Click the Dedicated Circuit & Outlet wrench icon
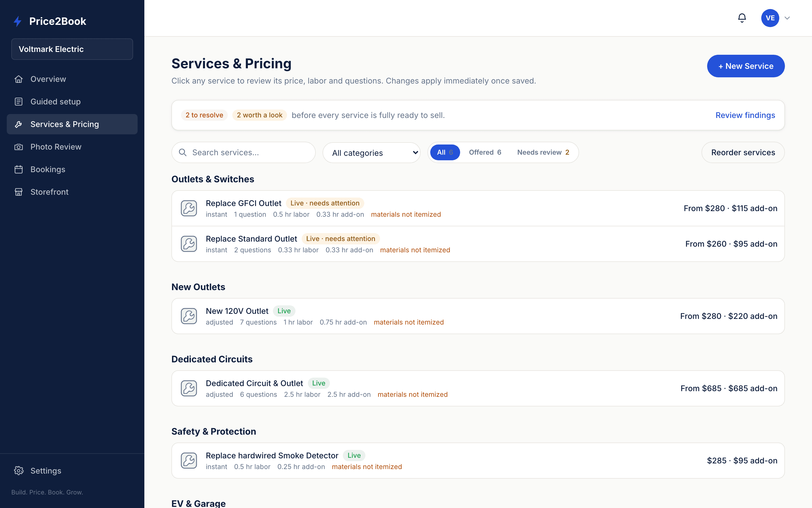 (x=189, y=388)
